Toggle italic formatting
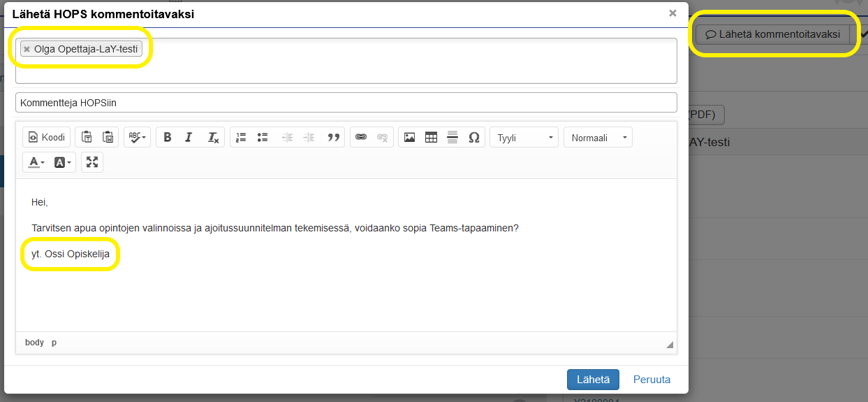Viewport: 868px width, 402px height. [x=189, y=137]
